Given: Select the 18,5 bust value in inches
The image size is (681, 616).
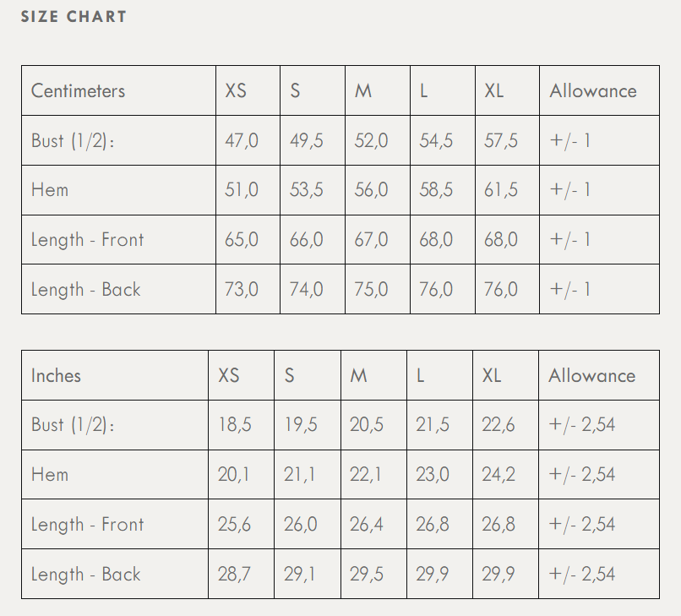Looking at the screenshot, I should (235, 424).
